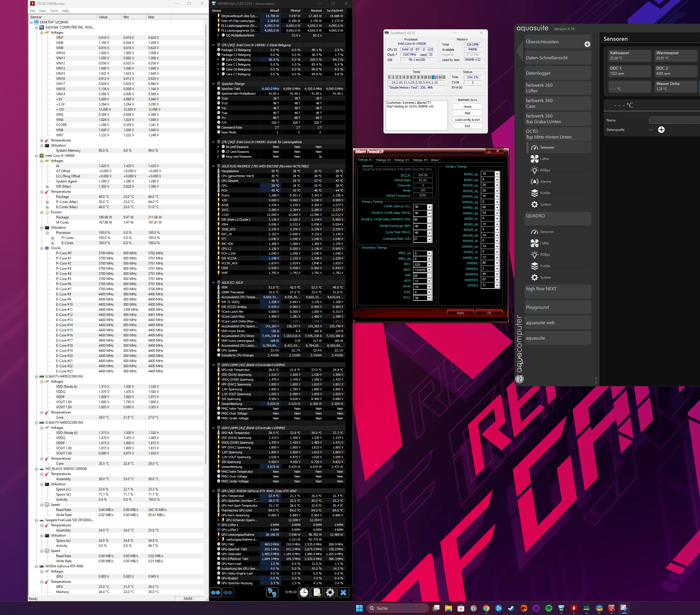Open CAS# Latency (CL) dropdown
The width and height of the screenshot is (700, 615).
click(429, 207)
